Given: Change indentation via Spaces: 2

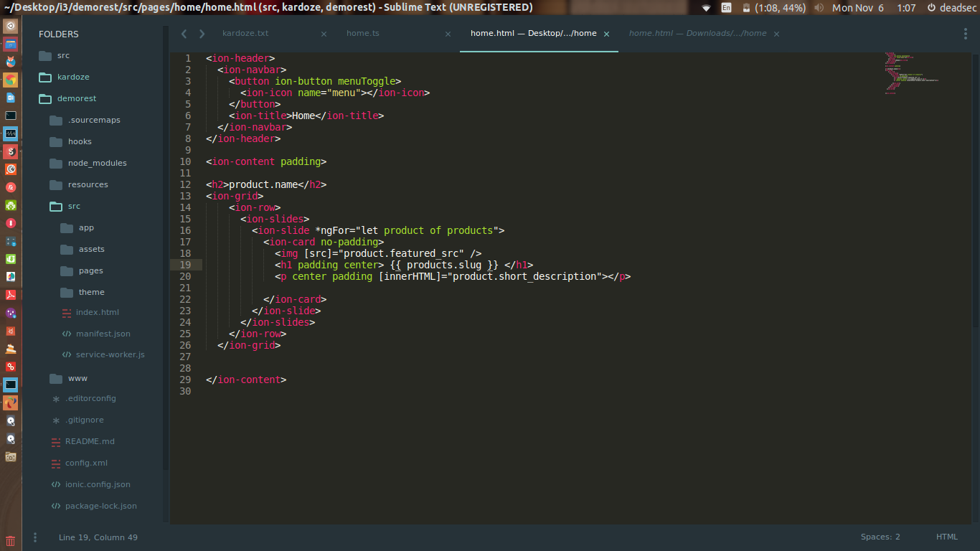Looking at the screenshot, I should [x=880, y=537].
